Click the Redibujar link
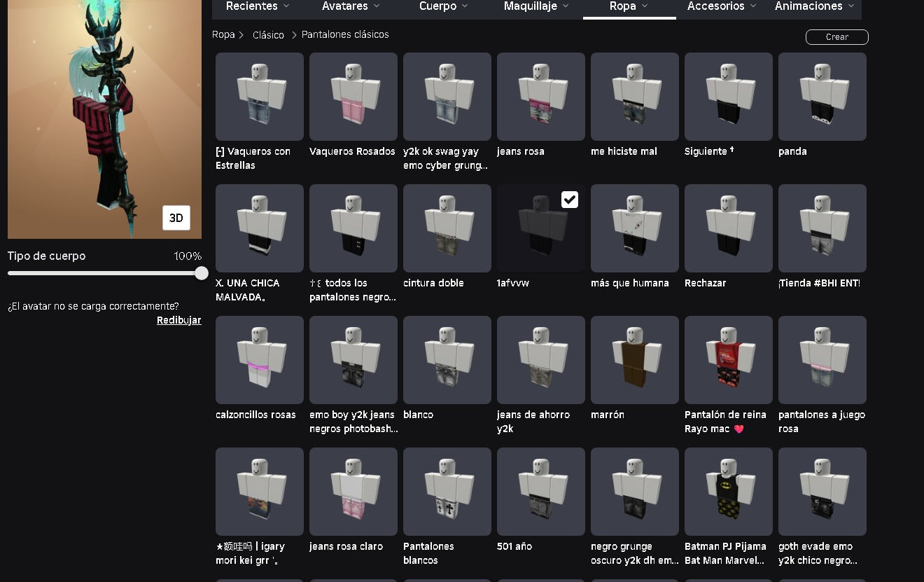This screenshot has width=924, height=582. click(x=179, y=320)
